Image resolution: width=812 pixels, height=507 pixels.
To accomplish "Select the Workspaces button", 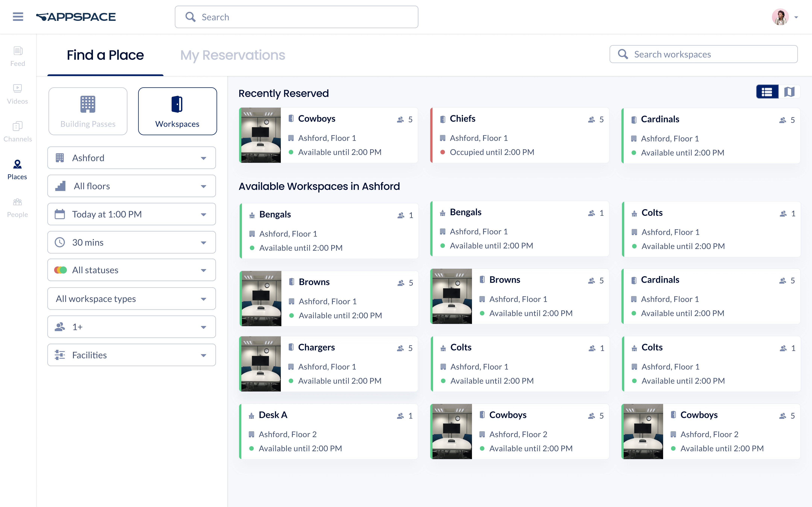I will (x=177, y=111).
